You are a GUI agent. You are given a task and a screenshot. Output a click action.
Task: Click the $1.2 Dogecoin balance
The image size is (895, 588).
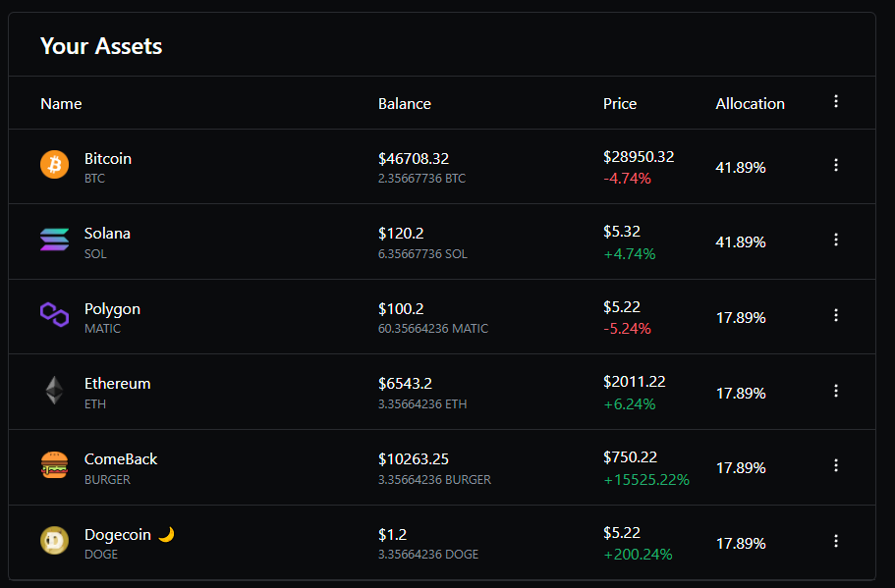392,535
